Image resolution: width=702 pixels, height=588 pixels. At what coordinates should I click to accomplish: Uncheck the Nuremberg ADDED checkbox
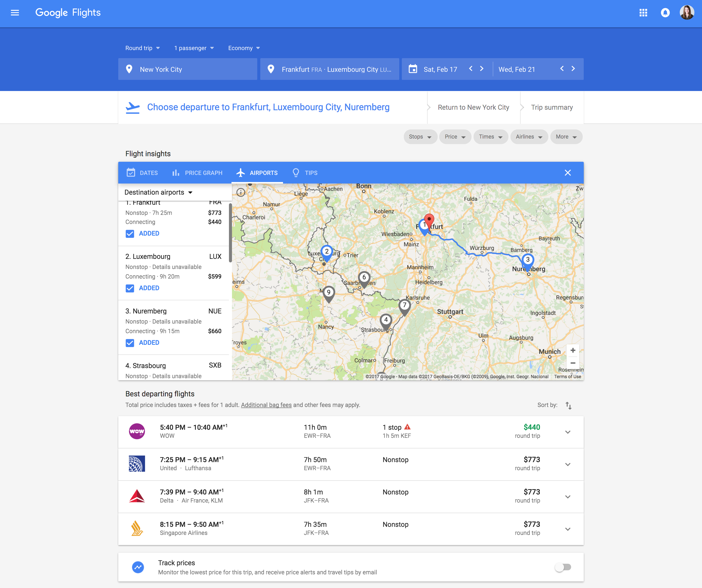130,343
